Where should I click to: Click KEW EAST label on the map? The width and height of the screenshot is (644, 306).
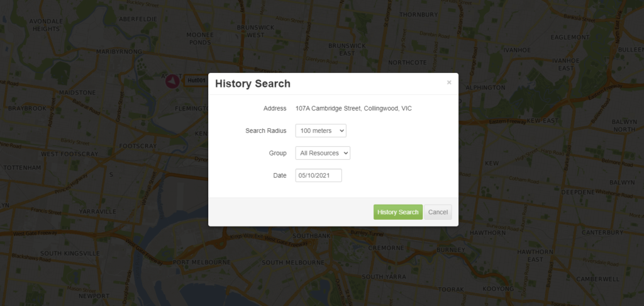coord(543,120)
